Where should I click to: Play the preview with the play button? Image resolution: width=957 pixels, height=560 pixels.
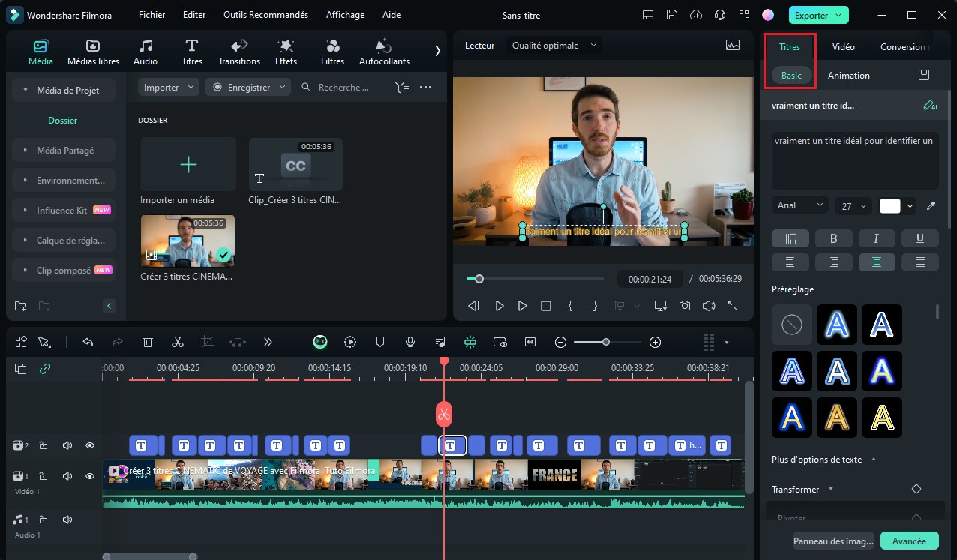522,306
